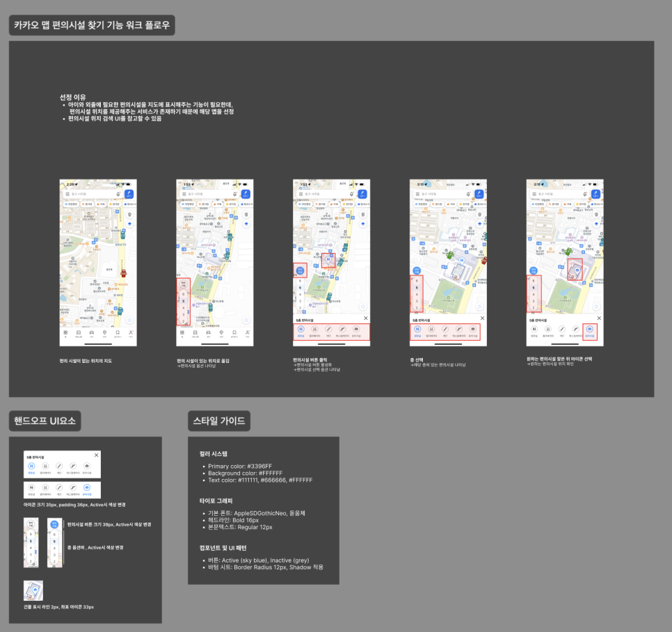Select the '층 옵션바 , Active시 색상 변경' note
This screenshot has height=632, width=672.
click(x=95, y=548)
